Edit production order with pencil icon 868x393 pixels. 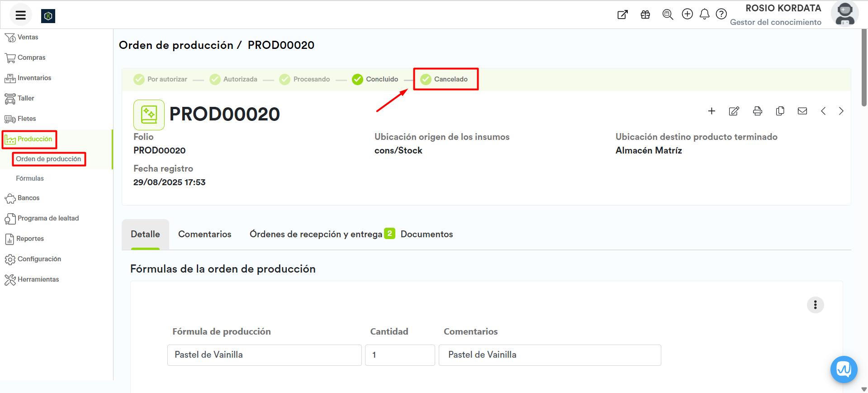[734, 111]
